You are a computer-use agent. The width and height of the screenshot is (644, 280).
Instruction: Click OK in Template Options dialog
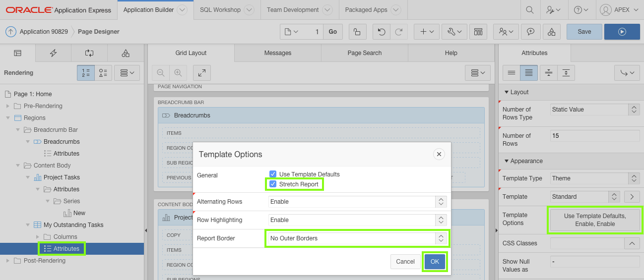coord(435,262)
